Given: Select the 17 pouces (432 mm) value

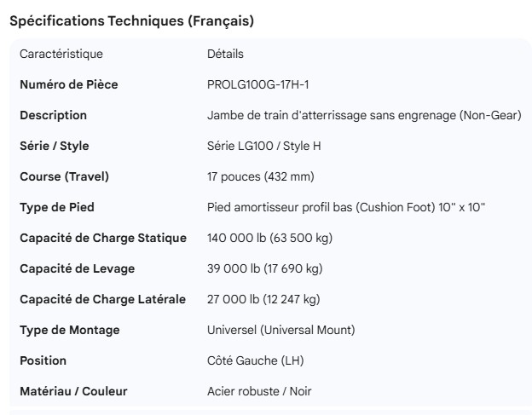Looking at the screenshot, I should coord(261,176).
